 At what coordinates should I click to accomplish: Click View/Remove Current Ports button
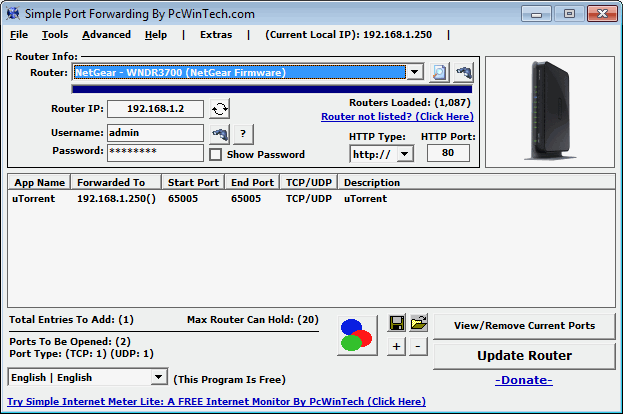tap(524, 326)
